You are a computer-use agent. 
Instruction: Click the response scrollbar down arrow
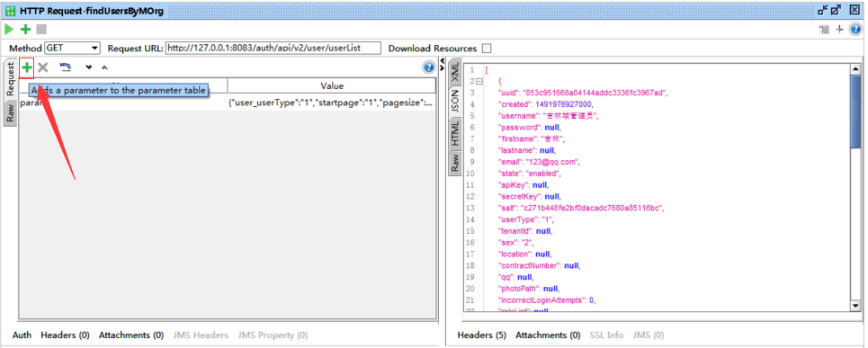point(855,306)
